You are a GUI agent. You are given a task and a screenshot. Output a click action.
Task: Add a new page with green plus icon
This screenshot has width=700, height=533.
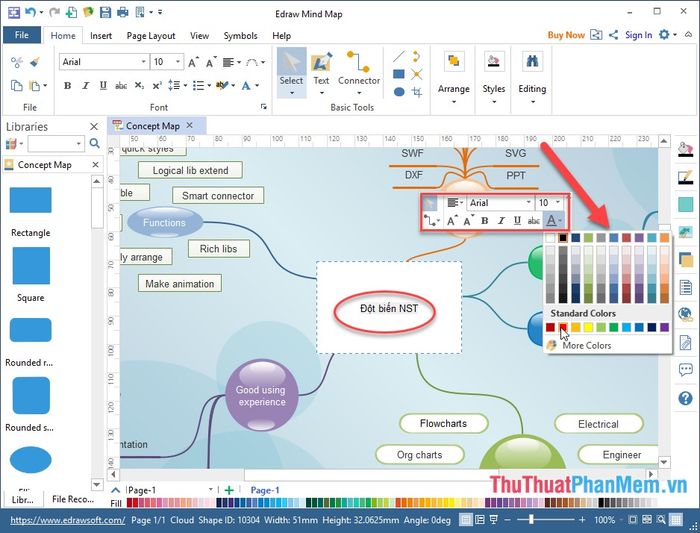coord(229,490)
